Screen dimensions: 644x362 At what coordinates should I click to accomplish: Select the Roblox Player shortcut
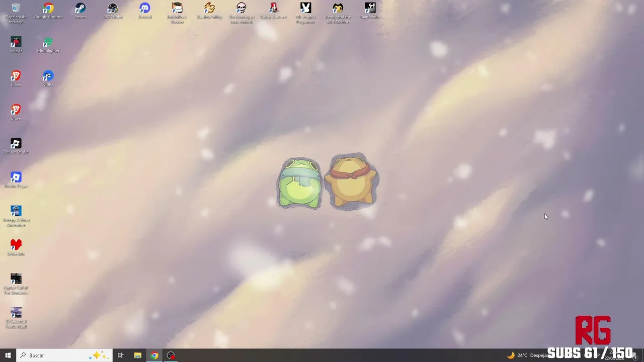(x=16, y=180)
